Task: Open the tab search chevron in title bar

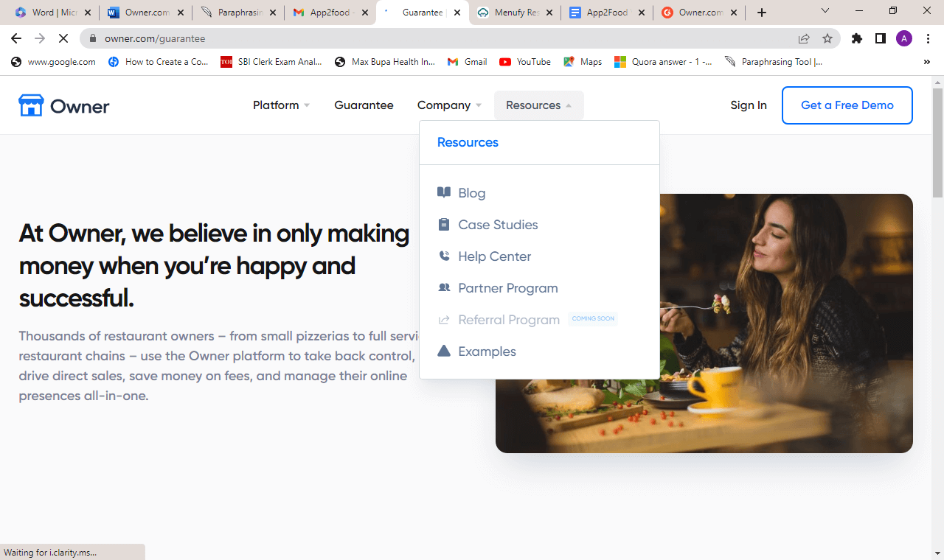Action: [825, 11]
